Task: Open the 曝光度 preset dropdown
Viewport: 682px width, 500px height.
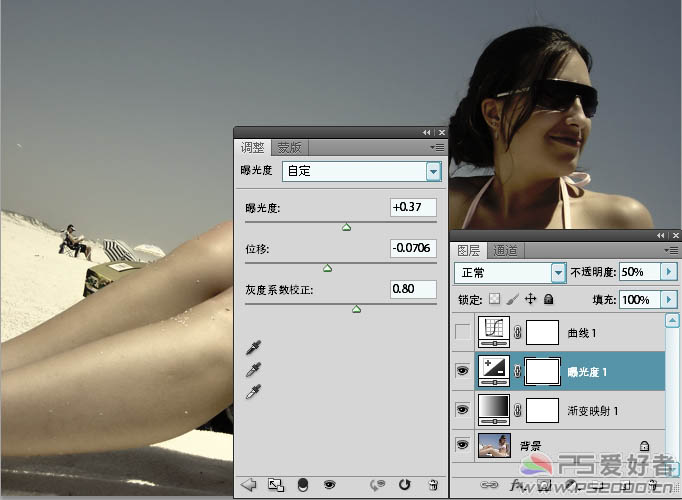Action: coord(433,171)
